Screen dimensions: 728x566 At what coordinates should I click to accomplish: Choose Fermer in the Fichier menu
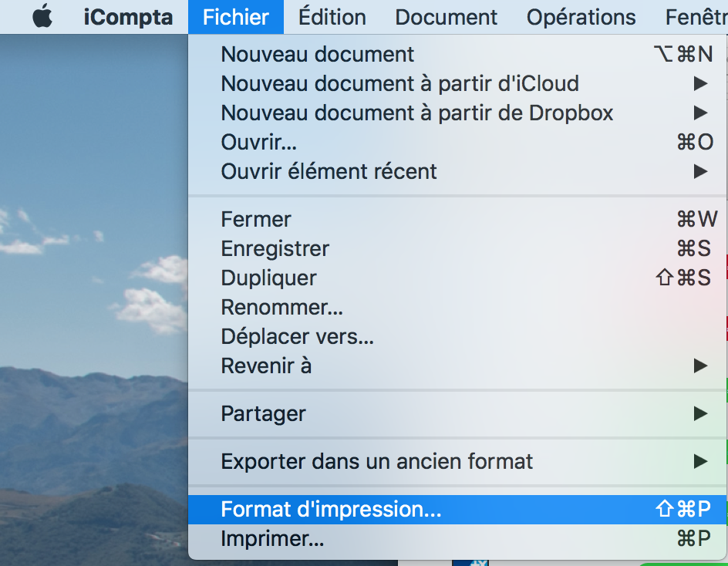pyautogui.click(x=457, y=219)
